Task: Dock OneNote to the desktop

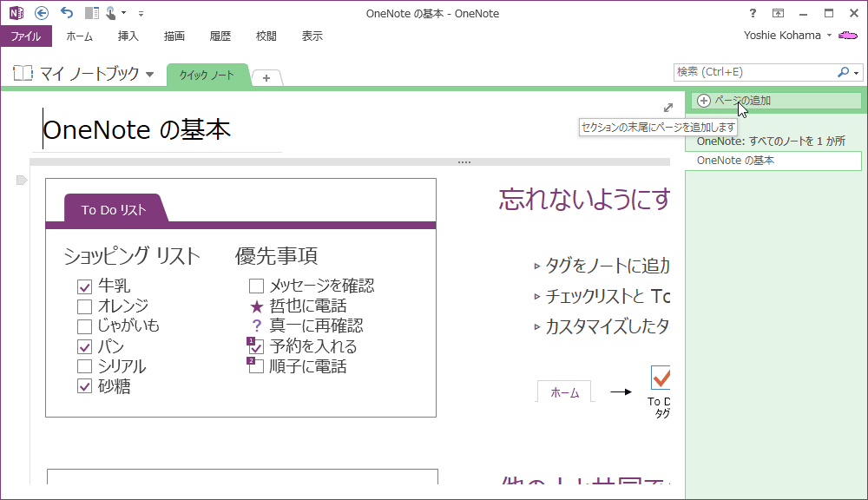Action: [92, 13]
